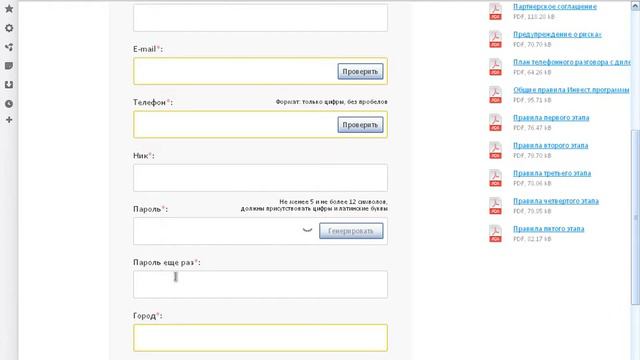Open the notes sidebar icon
Screen dimensions: 640x360
[x=9, y=66]
